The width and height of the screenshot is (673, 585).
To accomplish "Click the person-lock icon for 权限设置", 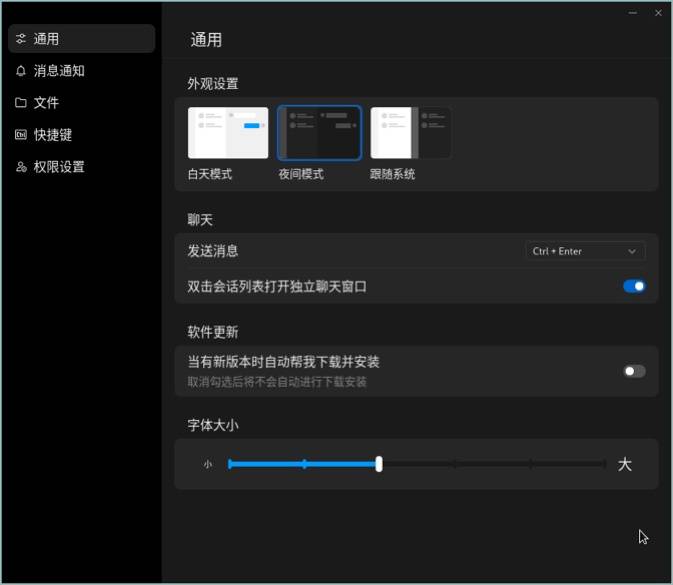I will (21, 167).
